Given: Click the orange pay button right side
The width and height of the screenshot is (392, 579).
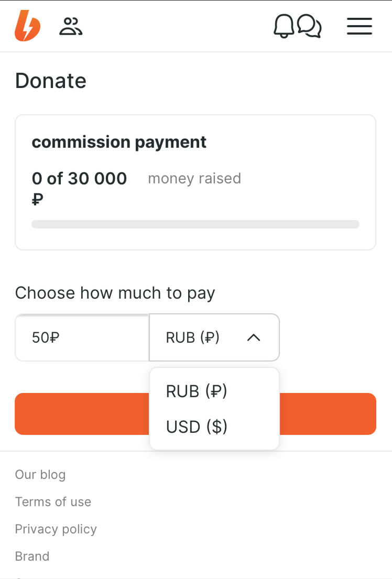Looking at the screenshot, I should (x=328, y=414).
